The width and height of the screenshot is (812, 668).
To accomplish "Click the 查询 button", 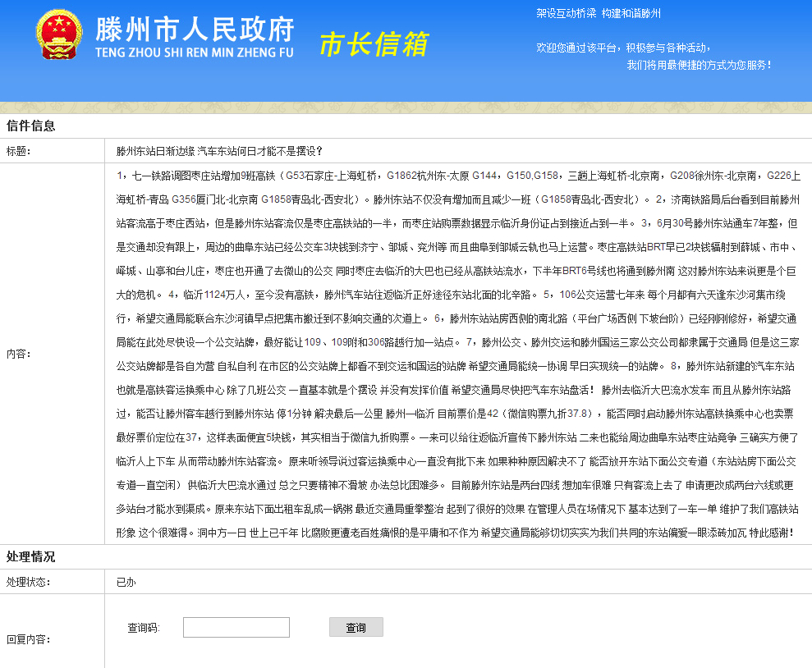I will 356,627.
